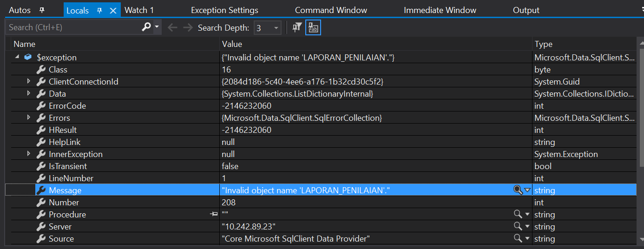
Task: Go to previous search result arrow
Action: pos(172,27)
